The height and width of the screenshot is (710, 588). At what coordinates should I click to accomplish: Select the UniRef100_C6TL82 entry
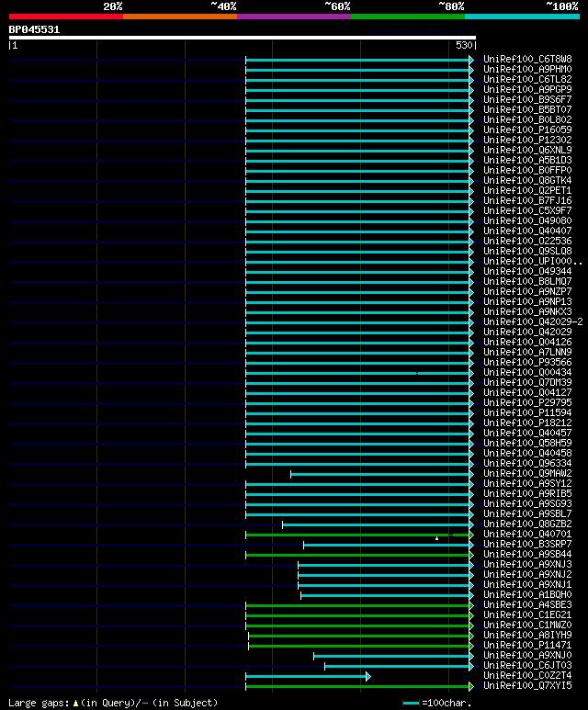coord(527,80)
